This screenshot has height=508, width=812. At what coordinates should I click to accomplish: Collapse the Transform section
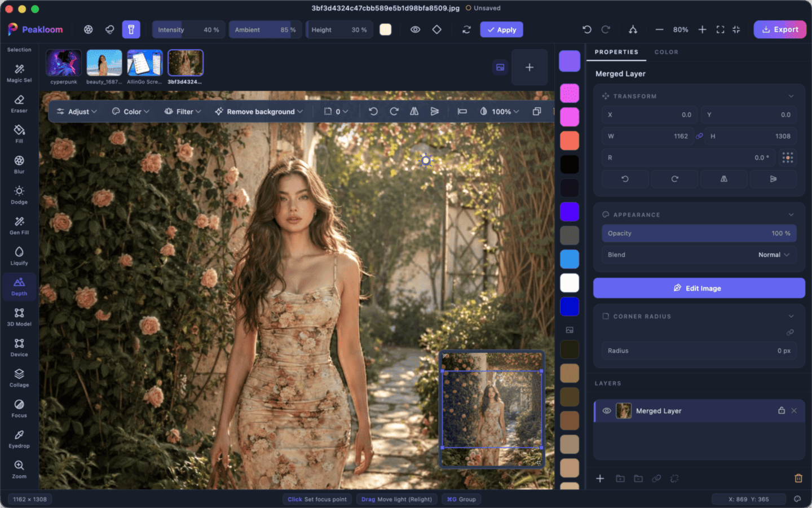791,96
